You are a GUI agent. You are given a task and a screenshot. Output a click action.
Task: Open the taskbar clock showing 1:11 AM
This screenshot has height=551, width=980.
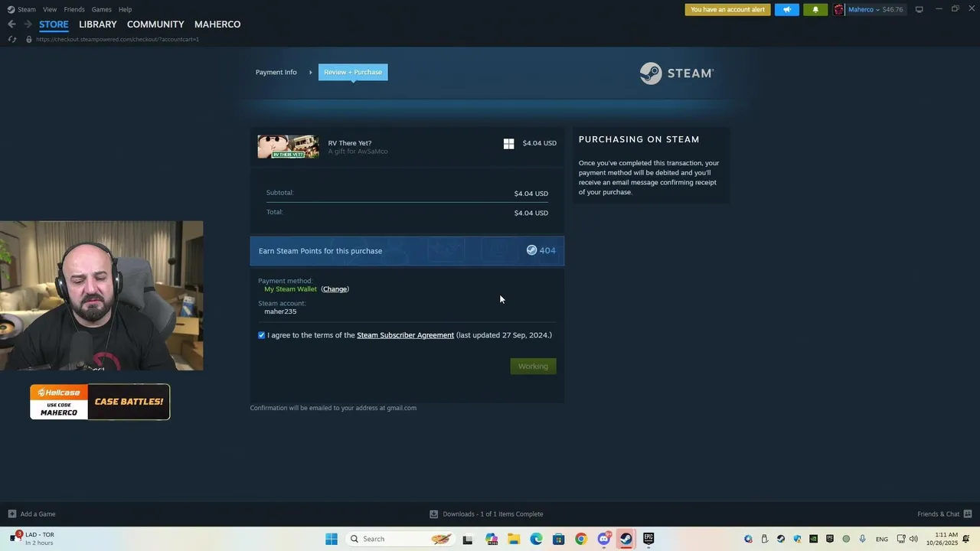[942, 539]
